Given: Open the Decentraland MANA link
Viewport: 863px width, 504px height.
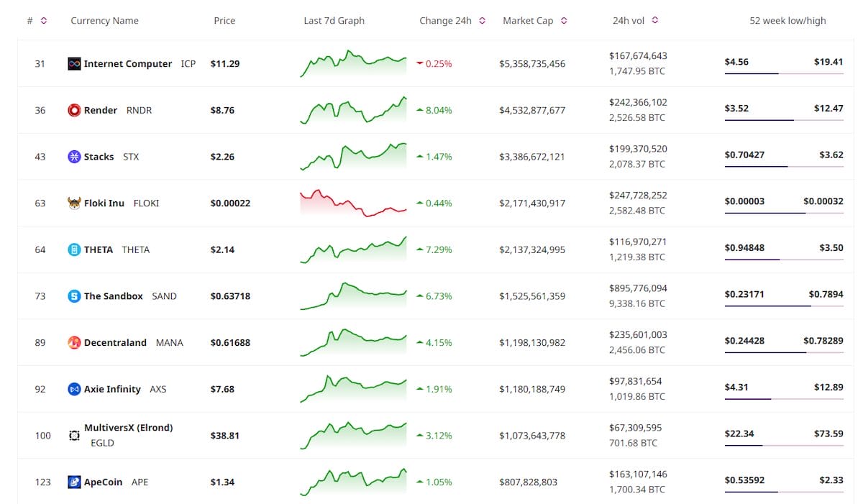Looking at the screenshot, I should (115, 343).
